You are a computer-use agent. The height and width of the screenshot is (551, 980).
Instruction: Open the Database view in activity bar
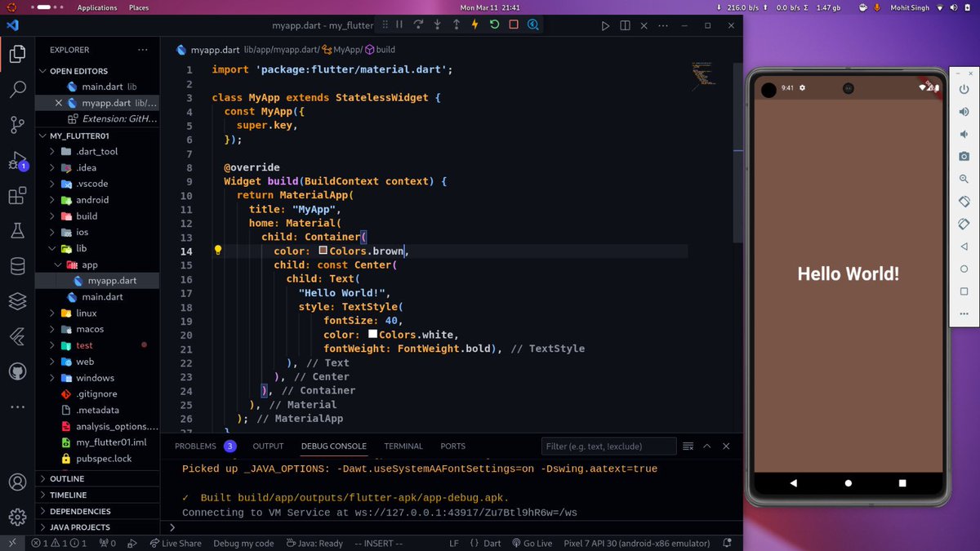pyautogui.click(x=17, y=266)
